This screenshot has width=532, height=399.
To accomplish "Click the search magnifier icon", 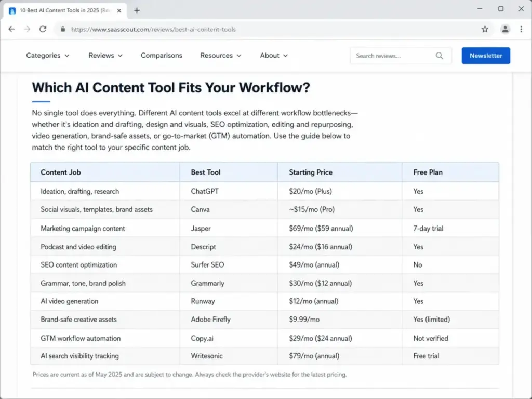I will coord(440,56).
